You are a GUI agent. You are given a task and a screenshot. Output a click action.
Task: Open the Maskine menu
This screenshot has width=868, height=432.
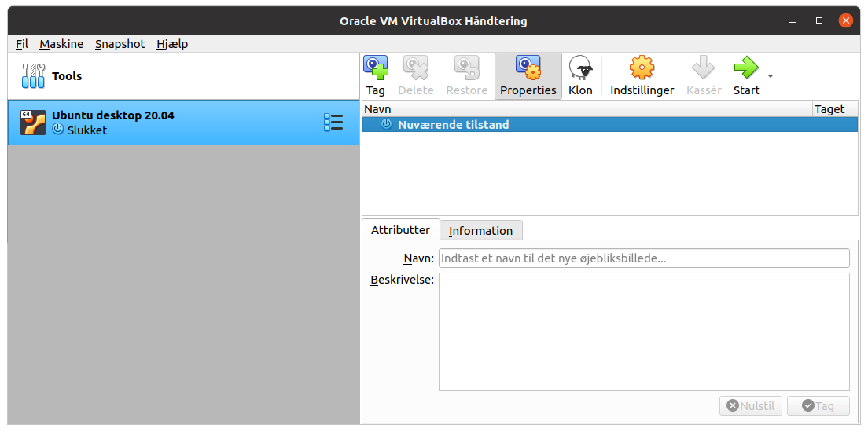click(x=61, y=44)
